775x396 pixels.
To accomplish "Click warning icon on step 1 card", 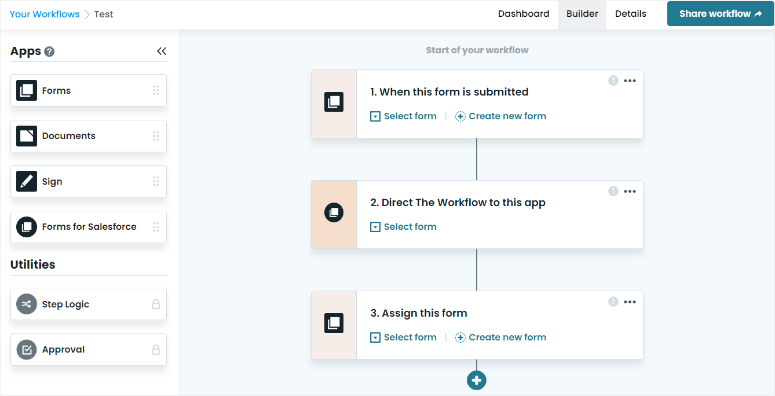I will 613,81.
